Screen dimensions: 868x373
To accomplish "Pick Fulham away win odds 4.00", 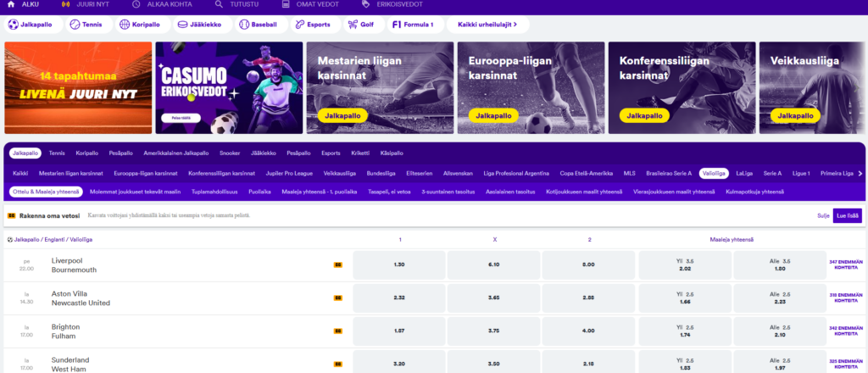I will point(588,331).
